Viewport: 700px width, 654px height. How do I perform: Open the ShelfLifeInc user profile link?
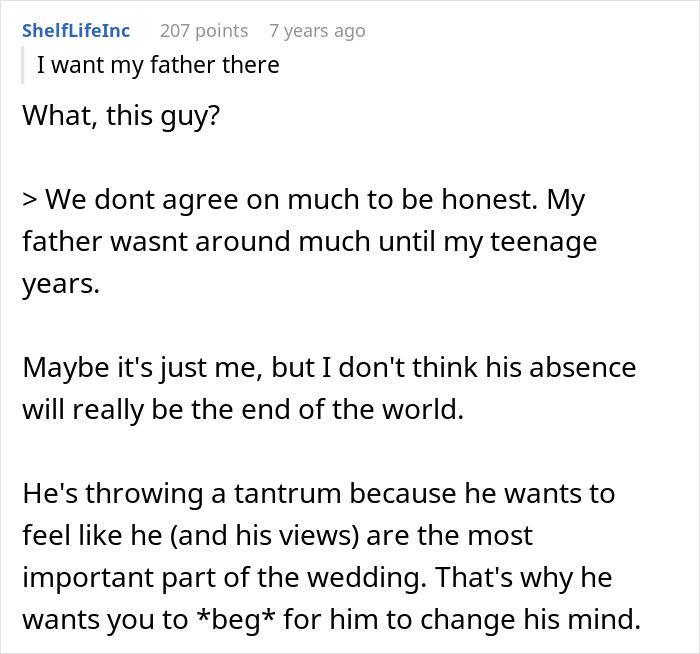click(x=76, y=31)
